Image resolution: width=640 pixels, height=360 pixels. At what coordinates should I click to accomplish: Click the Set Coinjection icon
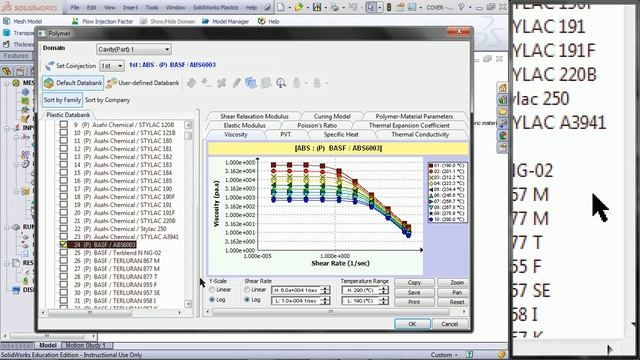click(x=49, y=65)
